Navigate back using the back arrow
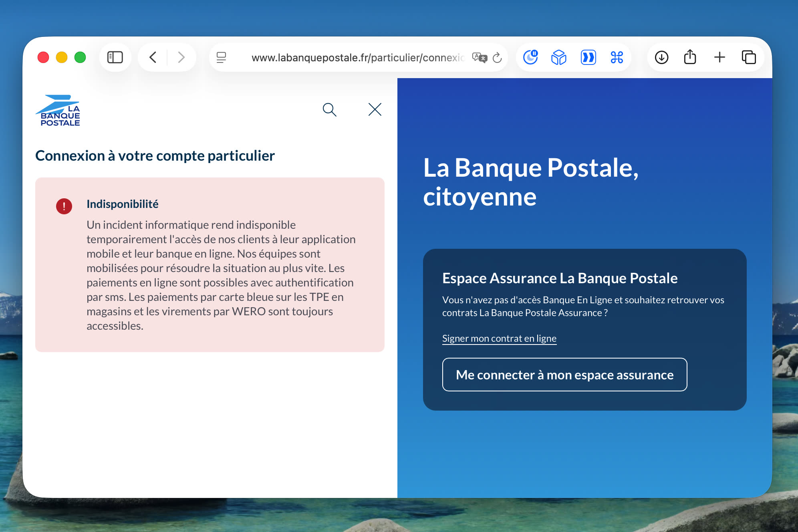 (153, 57)
